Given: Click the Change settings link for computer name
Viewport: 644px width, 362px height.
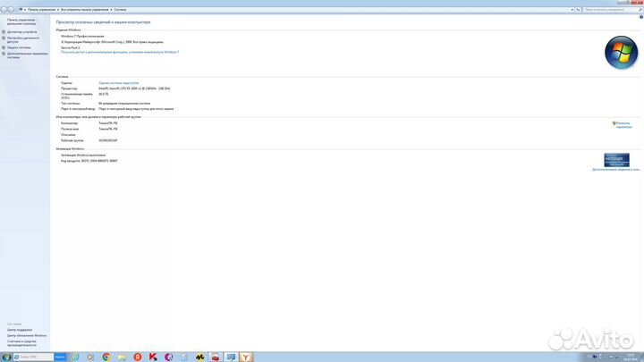Looking at the screenshot, I should [x=623, y=125].
